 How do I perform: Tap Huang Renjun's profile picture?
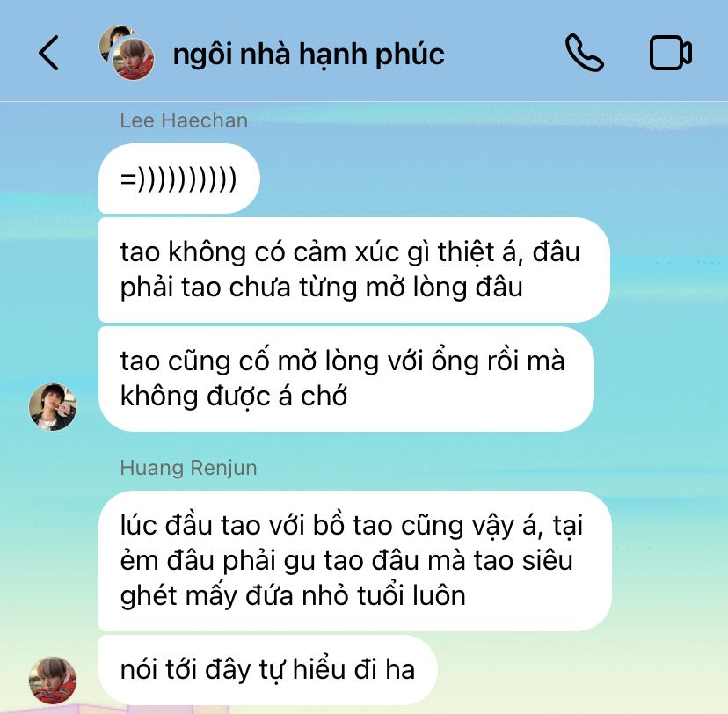click(x=53, y=680)
